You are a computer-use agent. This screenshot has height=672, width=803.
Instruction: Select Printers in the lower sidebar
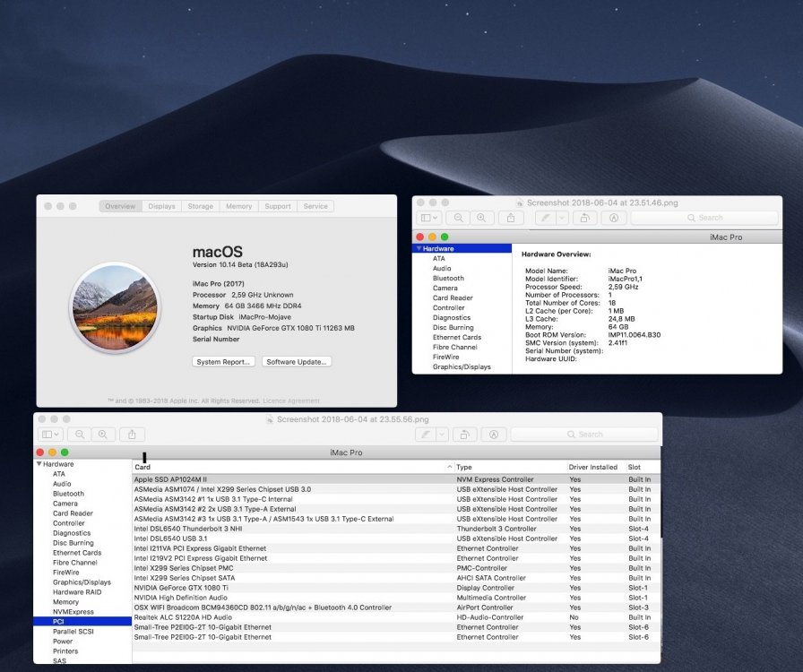[x=65, y=651]
